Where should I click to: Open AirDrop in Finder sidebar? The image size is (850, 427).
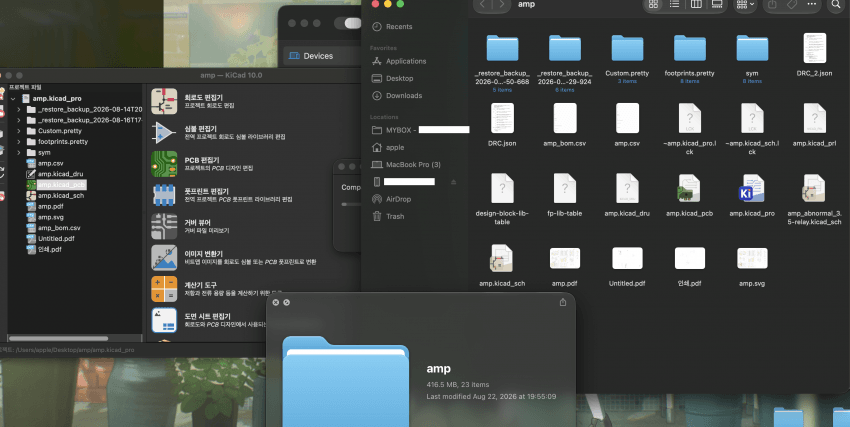(x=398, y=199)
